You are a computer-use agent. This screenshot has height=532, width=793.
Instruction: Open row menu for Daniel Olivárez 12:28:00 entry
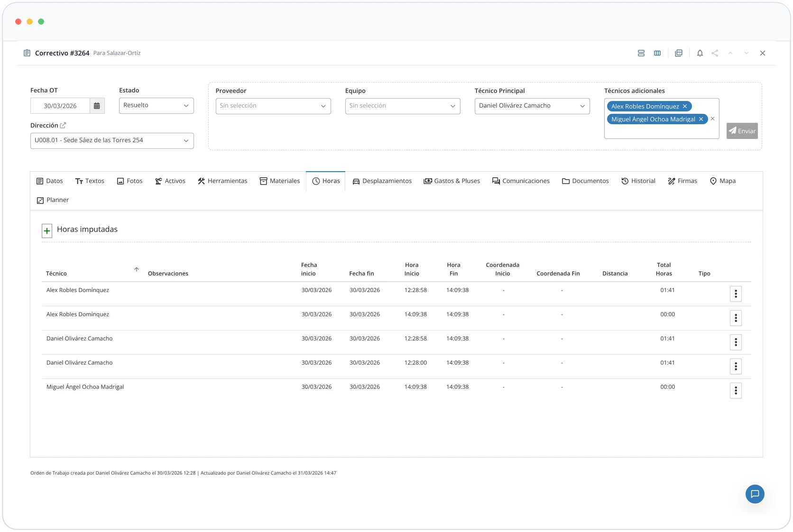click(x=736, y=367)
